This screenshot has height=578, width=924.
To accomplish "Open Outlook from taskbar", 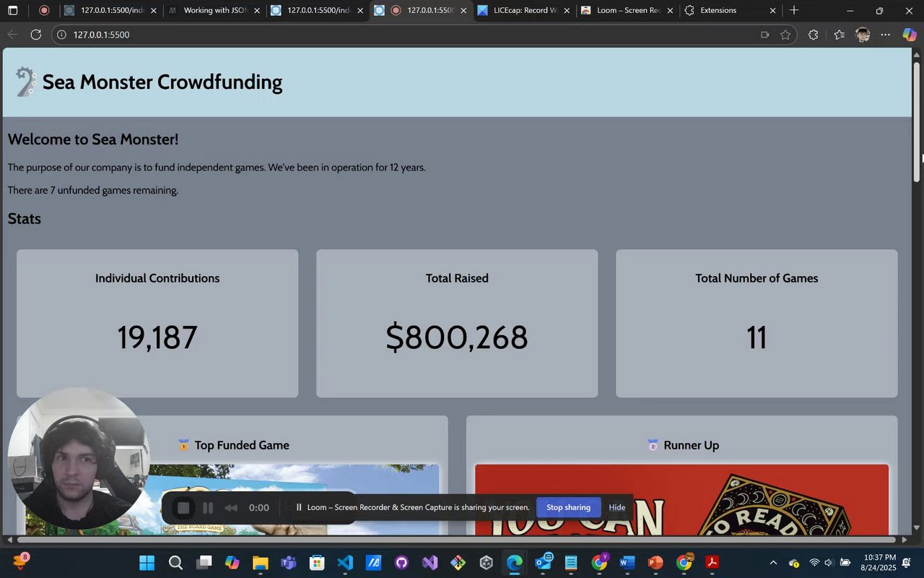I will pos(544,561).
